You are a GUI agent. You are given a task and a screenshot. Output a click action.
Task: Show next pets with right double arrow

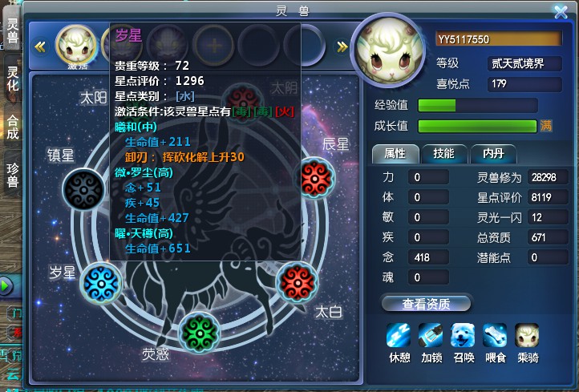coord(342,46)
